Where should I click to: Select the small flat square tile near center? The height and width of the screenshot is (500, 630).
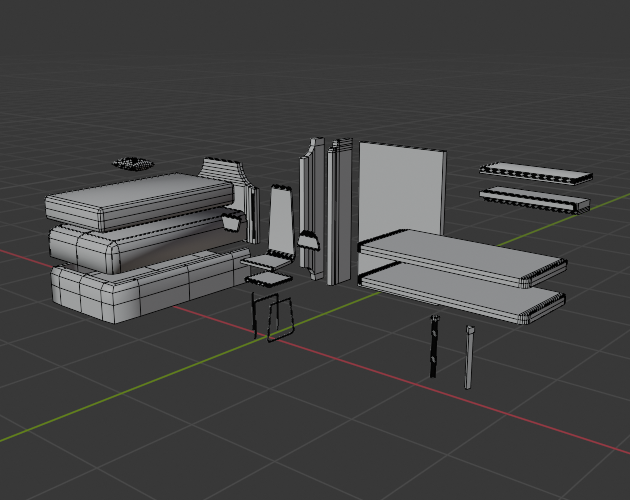(268, 279)
